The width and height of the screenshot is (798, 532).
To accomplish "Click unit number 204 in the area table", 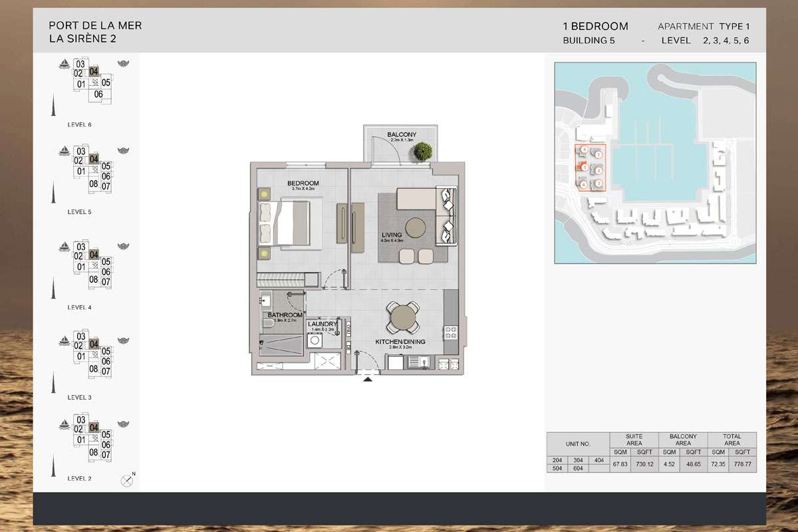I will [x=557, y=460].
